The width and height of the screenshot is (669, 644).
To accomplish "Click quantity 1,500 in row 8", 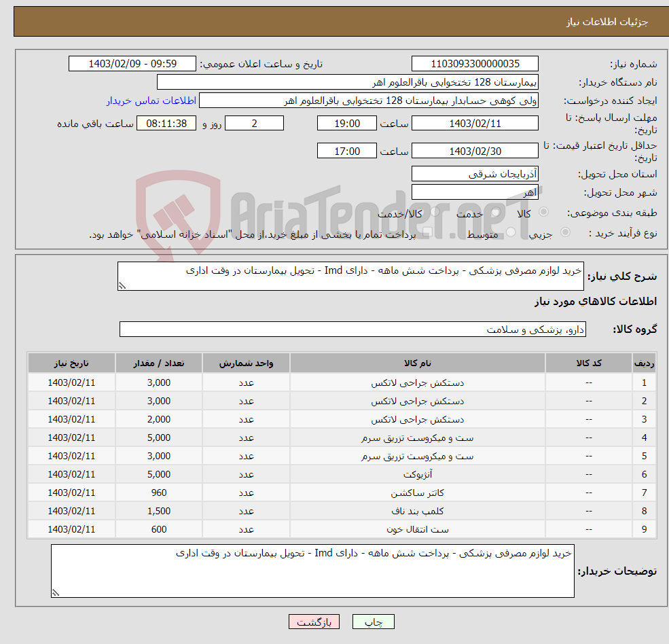I will click(x=159, y=512).
